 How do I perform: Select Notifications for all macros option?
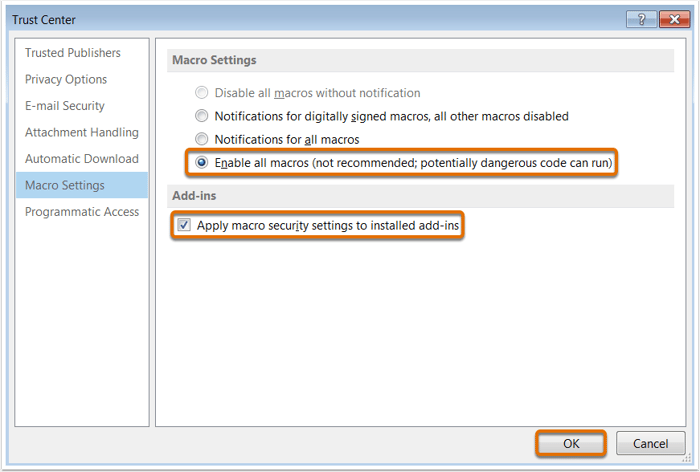[x=201, y=139]
